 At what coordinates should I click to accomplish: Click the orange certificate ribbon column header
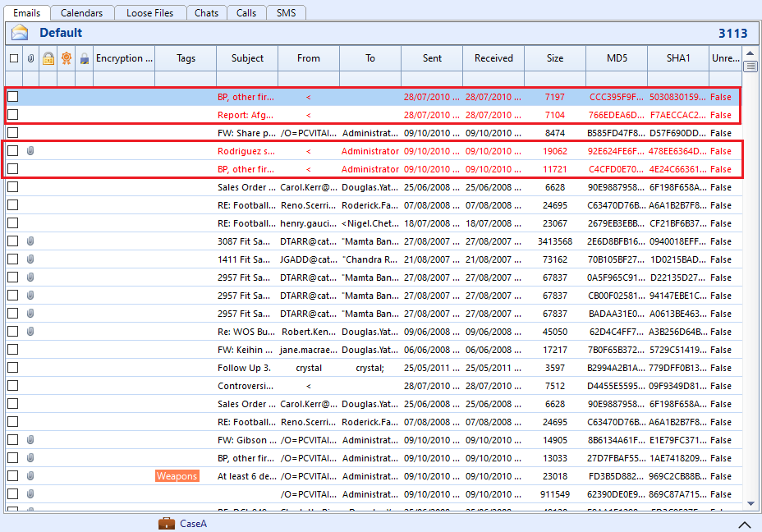coord(67,58)
